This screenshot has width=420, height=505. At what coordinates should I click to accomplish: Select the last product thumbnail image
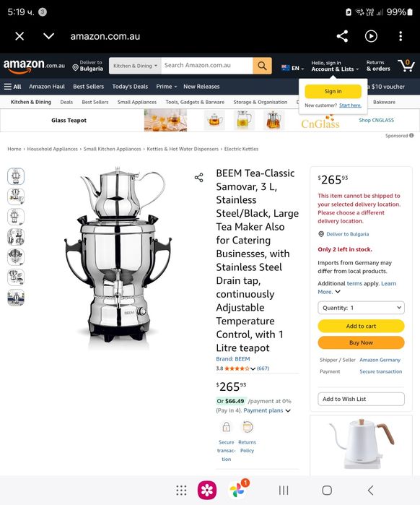click(16, 297)
